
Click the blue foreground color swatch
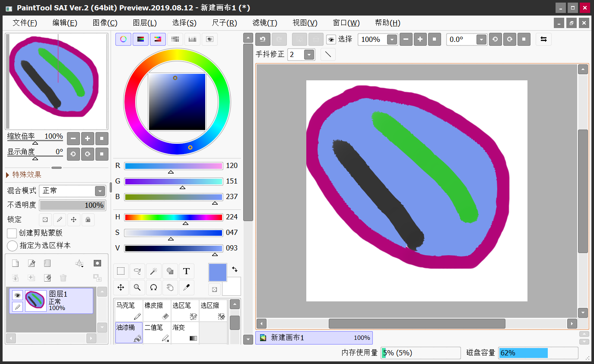(217, 272)
